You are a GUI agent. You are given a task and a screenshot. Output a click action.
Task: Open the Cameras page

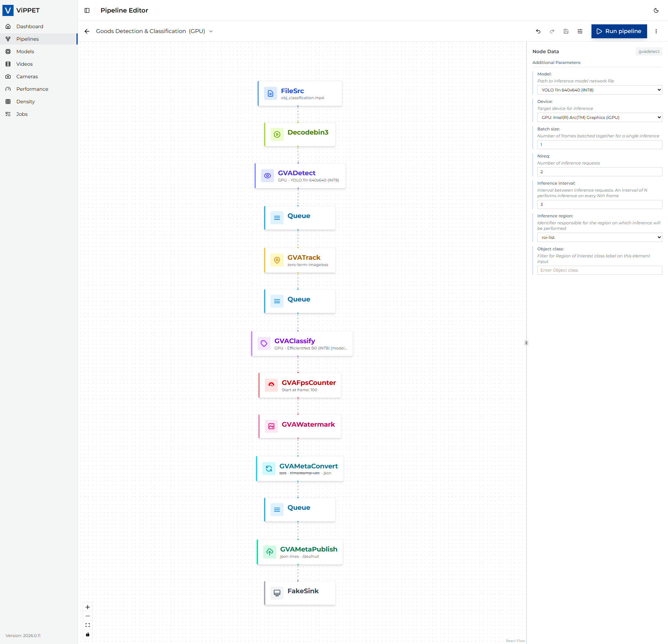(38, 77)
